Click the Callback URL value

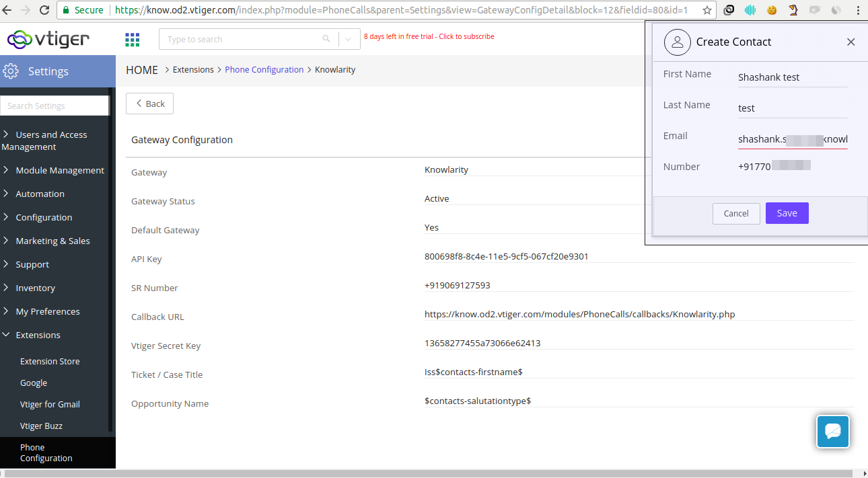pyautogui.click(x=579, y=314)
